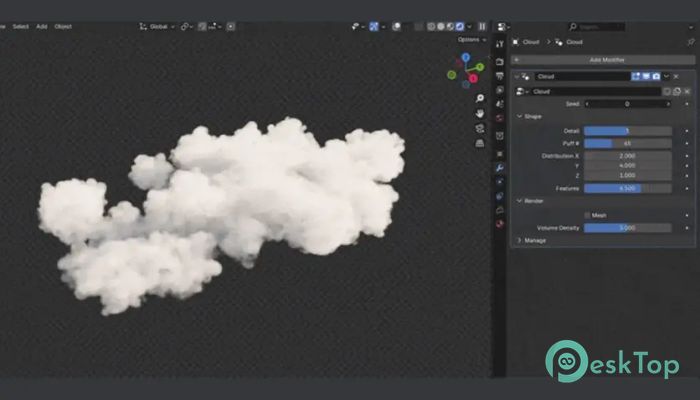
Task: Toggle X-ray mode
Action: click(418, 26)
